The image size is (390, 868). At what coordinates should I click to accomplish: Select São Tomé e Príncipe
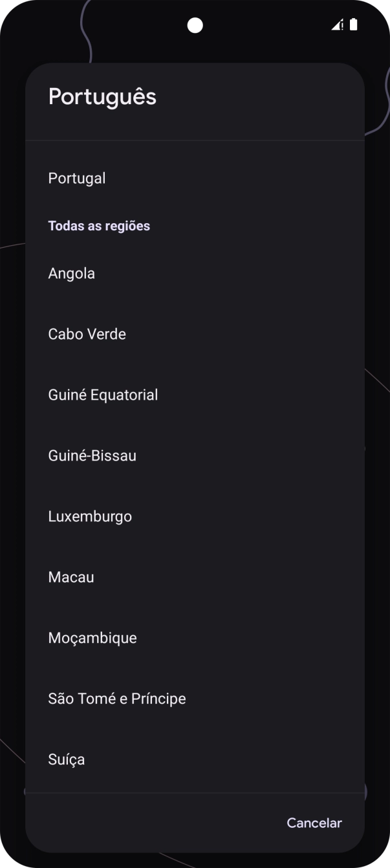click(x=117, y=699)
